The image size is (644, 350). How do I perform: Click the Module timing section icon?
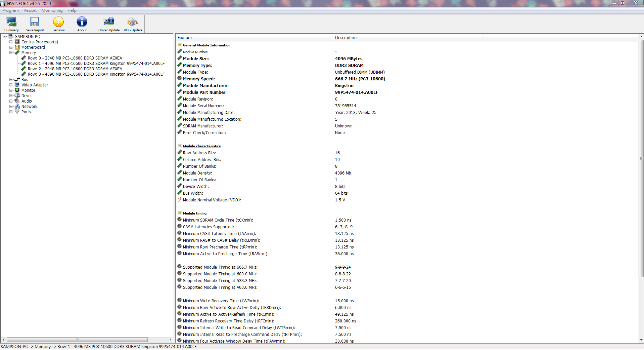(x=180, y=213)
